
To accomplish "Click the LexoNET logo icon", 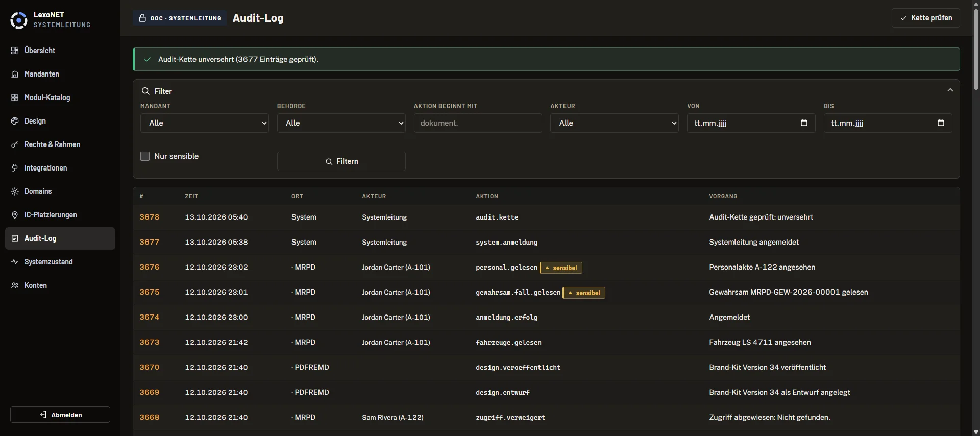I will pyautogui.click(x=19, y=20).
